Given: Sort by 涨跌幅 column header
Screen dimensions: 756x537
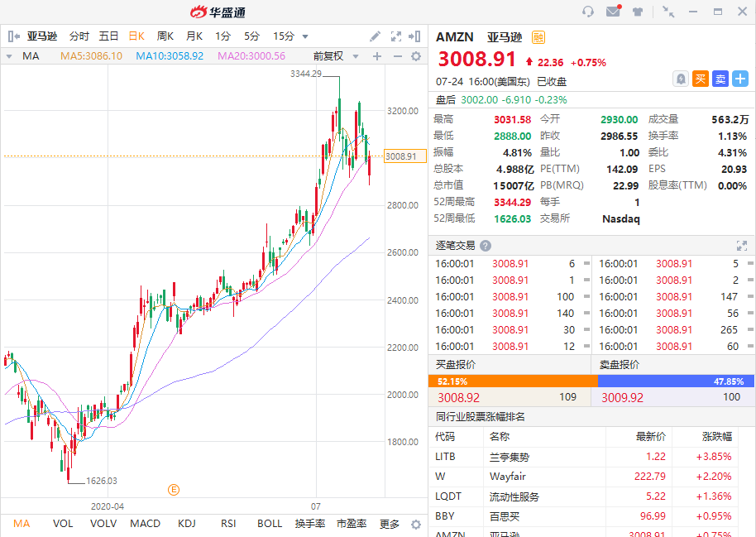Looking at the screenshot, I should 717,437.
